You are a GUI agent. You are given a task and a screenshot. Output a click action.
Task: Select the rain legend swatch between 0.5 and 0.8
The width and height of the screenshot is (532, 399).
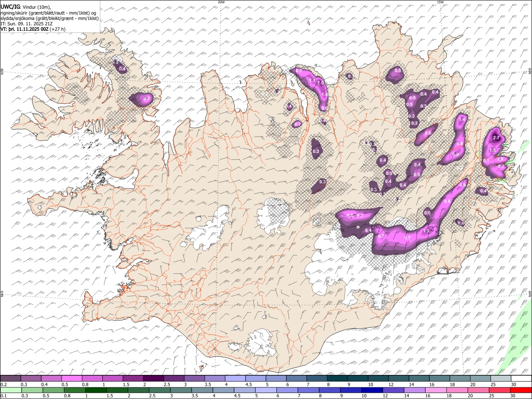pyautogui.click(x=54, y=390)
